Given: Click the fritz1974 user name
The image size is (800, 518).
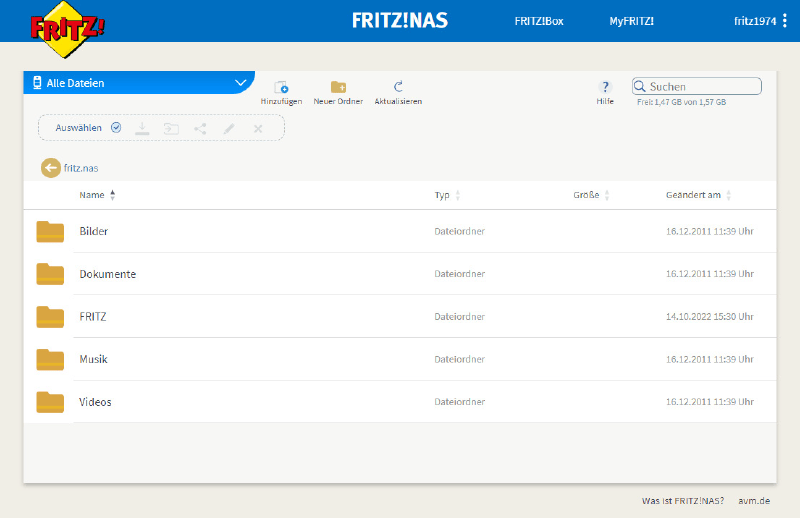Looking at the screenshot, I should 755,21.
